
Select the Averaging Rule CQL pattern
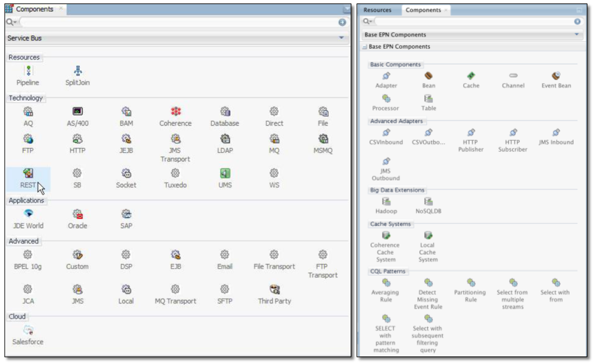click(386, 282)
